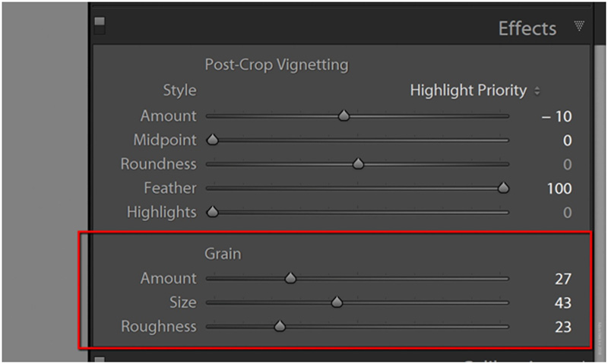Click the Midpoint slider handle

(x=213, y=140)
